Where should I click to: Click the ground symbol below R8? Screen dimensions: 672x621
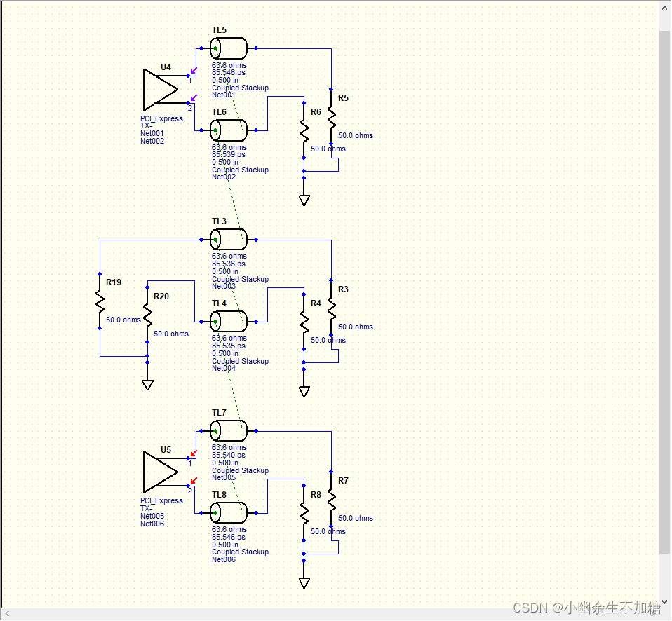(x=304, y=583)
